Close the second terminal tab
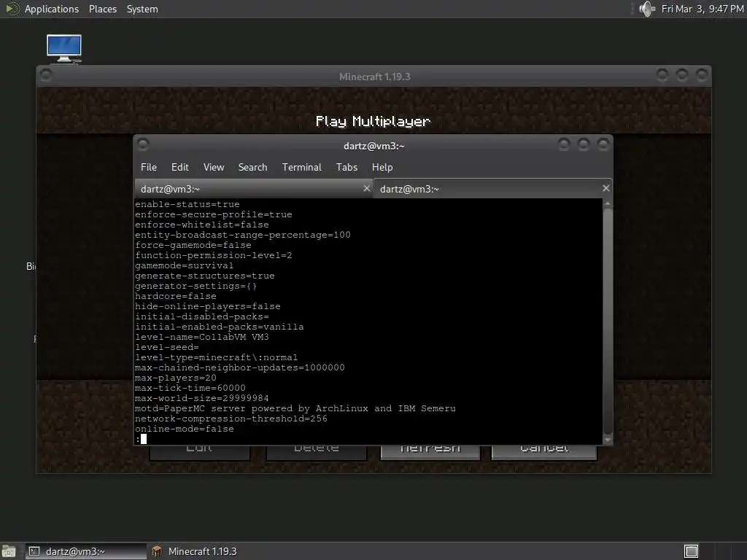 [x=606, y=188]
